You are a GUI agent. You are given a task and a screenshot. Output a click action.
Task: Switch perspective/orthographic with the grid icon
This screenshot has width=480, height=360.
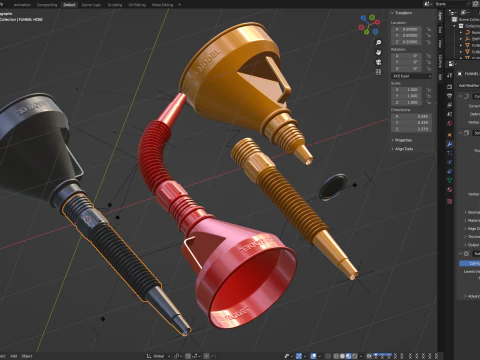[x=378, y=72]
